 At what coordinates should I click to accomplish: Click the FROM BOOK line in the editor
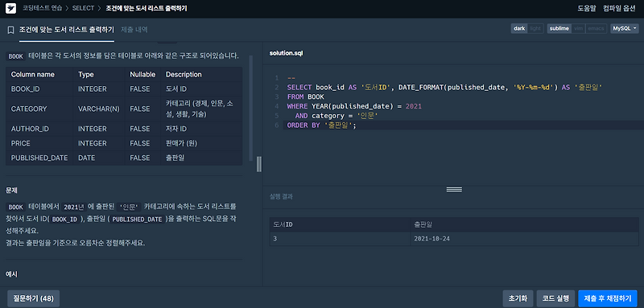(x=306, y=97)
